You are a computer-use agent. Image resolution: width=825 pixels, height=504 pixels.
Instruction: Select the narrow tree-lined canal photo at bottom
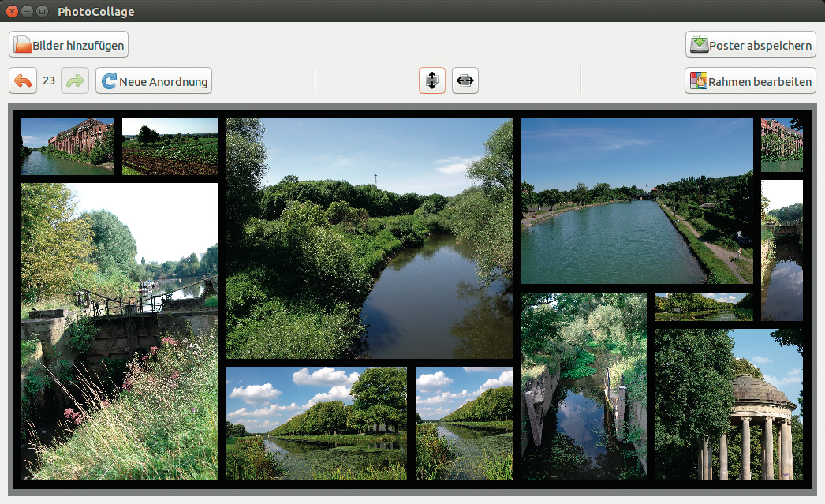click(464, 423)
